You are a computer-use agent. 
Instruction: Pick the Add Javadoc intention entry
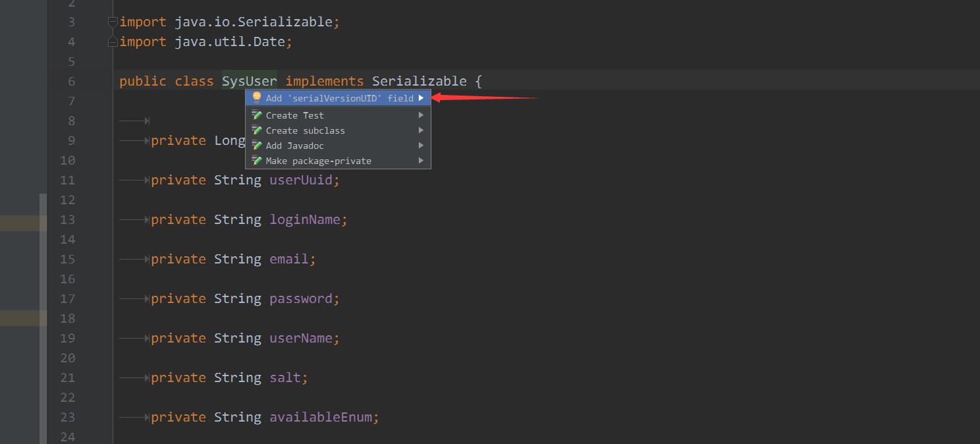294,146
